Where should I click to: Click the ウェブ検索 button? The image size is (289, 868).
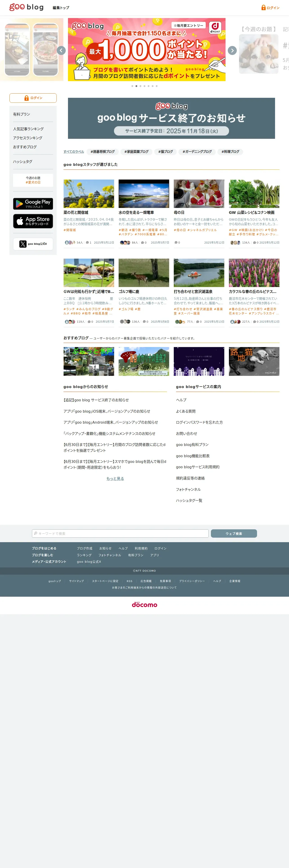coord(234,533)
